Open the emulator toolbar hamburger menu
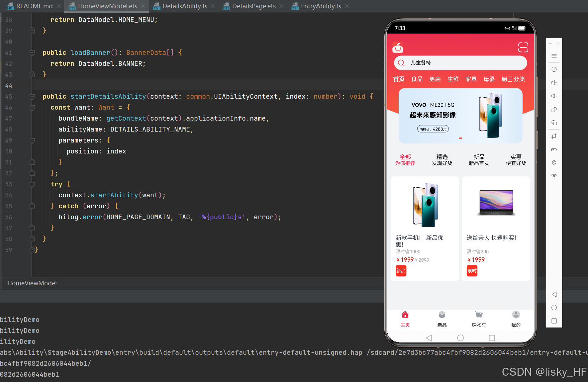 554,56
